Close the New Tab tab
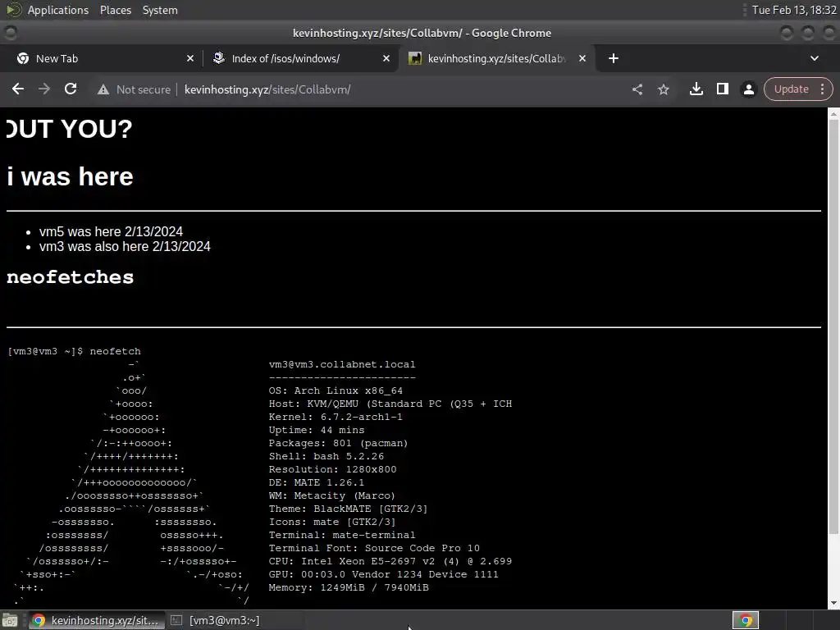Viewport: 840px width, 630px height. click(x=189, y=58)
